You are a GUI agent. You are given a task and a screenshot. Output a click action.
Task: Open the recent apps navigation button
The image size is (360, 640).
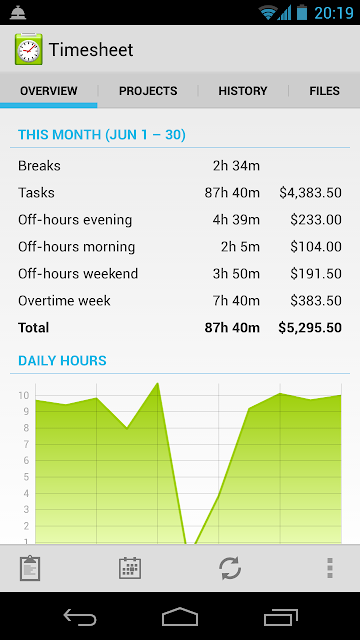coord(280,617)
